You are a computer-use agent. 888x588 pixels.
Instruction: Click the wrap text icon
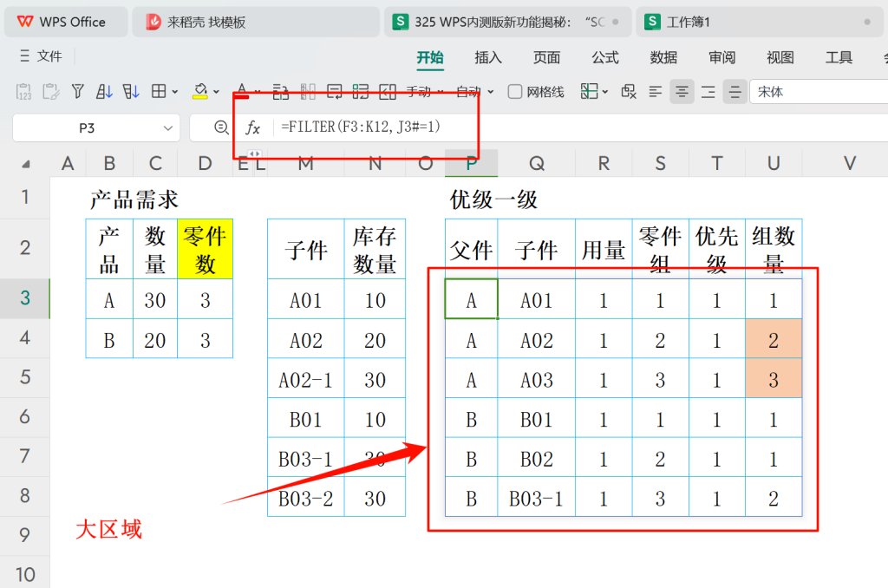click(335, 91)
